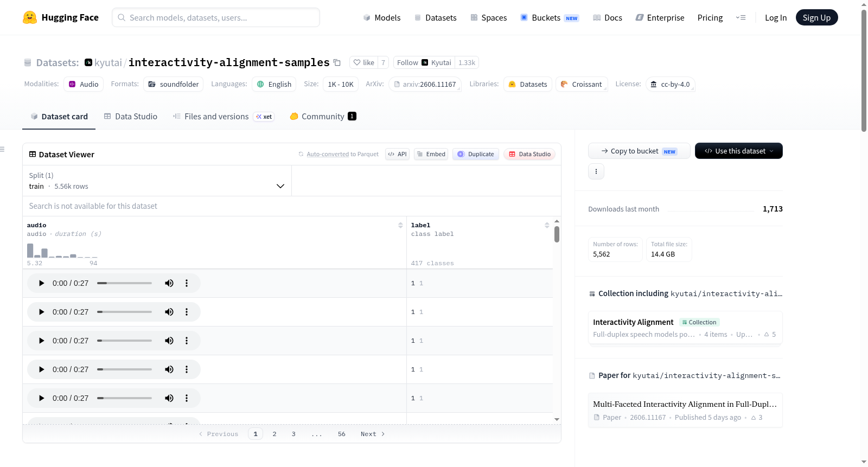The height and width of the screenshot is (467, 868).
Task: Mute the fifth audio row player
Action: click(x=169, y=398)
